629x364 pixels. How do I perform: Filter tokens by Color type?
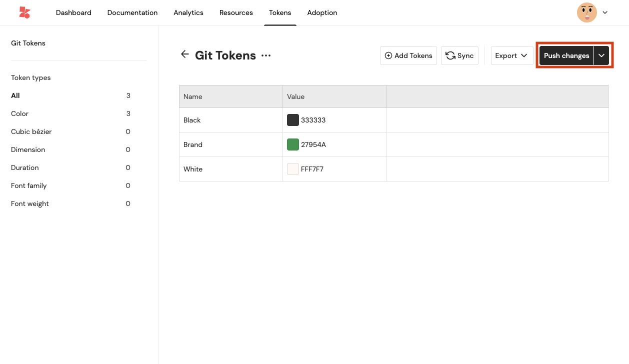[20, 113]
